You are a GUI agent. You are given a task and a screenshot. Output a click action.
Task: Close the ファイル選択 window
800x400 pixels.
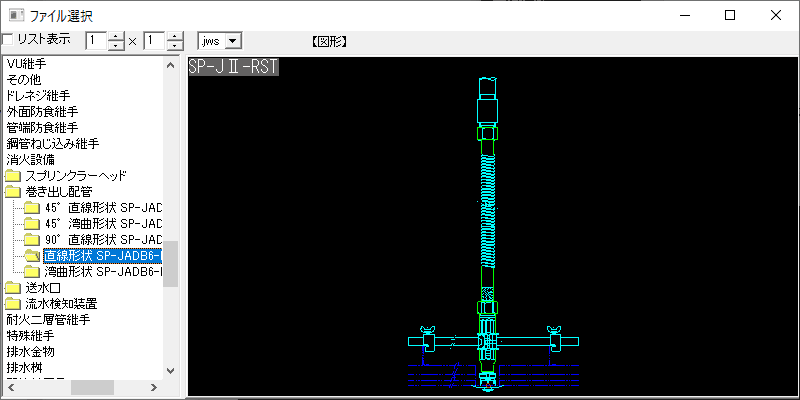[776, 15]
